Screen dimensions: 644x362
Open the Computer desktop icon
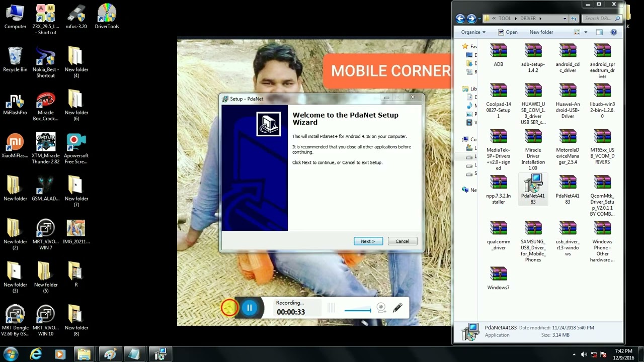(x=15, y=17)
